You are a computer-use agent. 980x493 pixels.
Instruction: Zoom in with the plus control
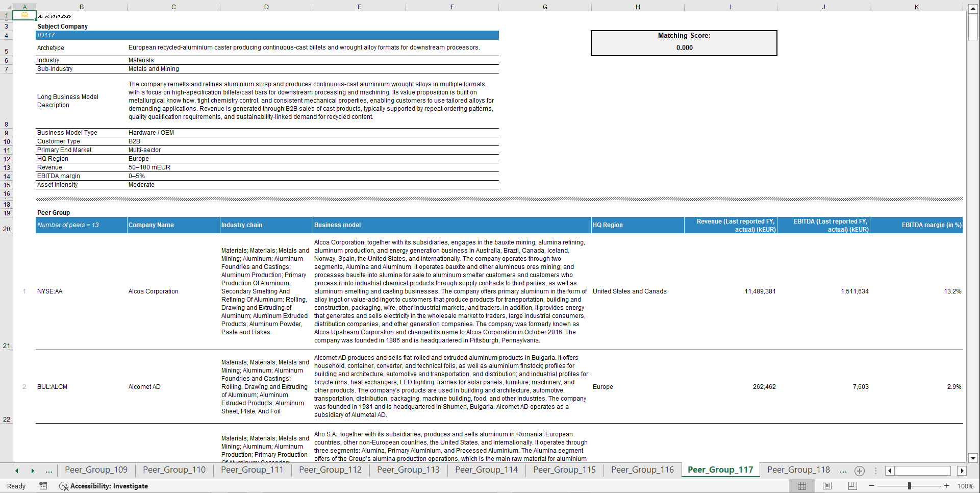[x=946, y=486]
